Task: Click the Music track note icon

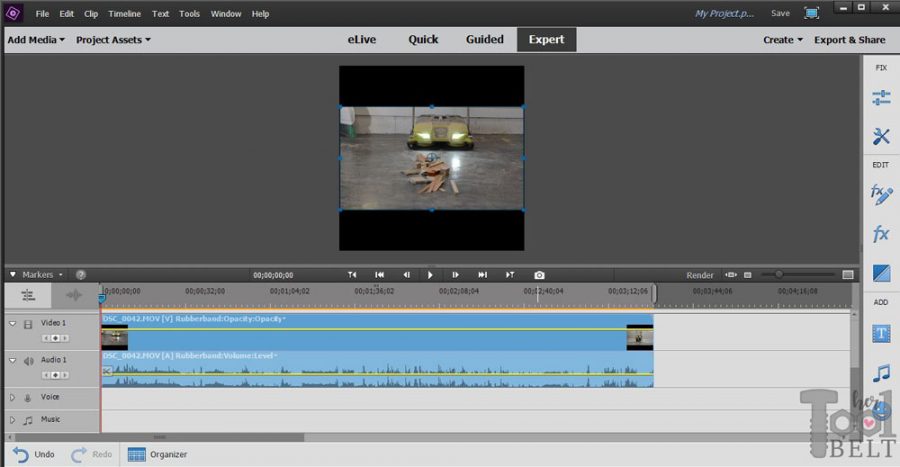Action: coord(28,421)
